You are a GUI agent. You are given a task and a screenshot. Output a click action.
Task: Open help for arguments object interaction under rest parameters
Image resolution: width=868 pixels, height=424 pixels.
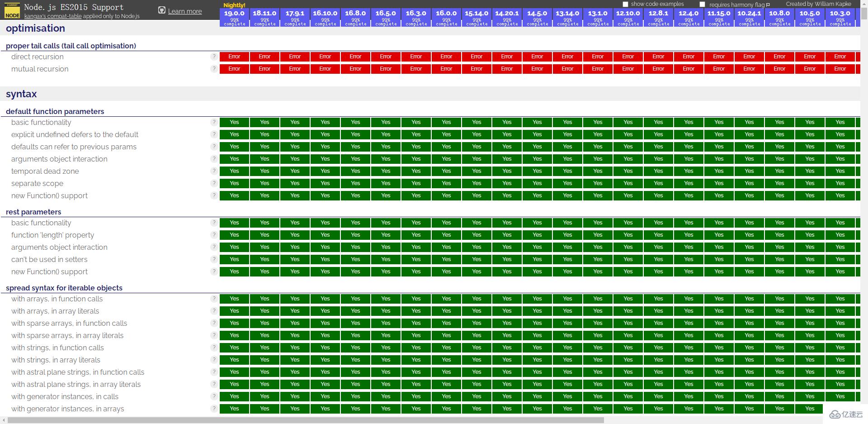214,247
